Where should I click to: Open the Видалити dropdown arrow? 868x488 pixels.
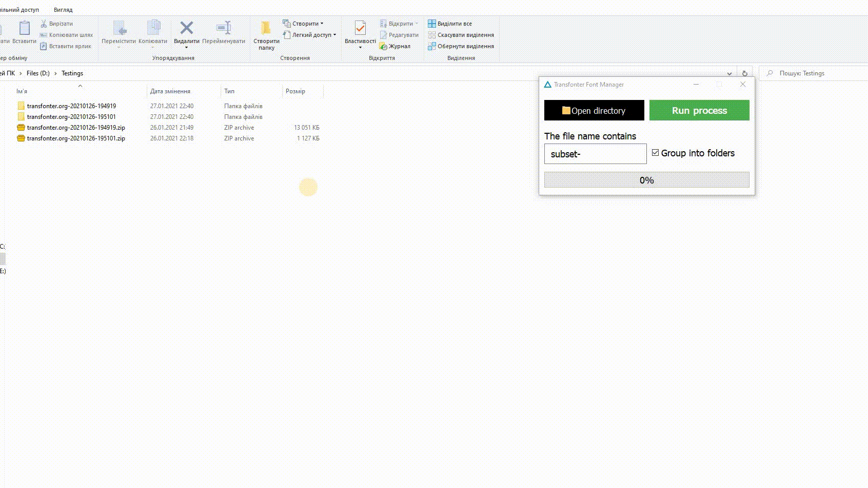pyautogui.click(x=187, y=47)
